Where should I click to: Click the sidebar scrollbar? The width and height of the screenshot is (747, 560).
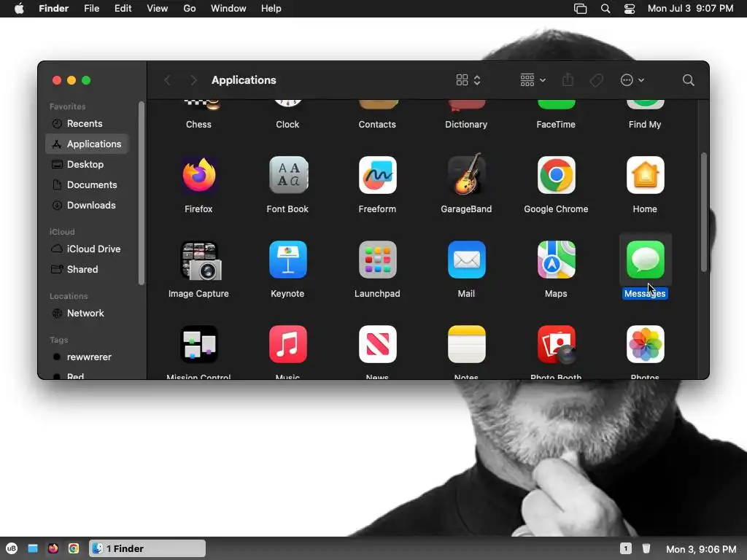pyautogui.click(x=141, y=193)
